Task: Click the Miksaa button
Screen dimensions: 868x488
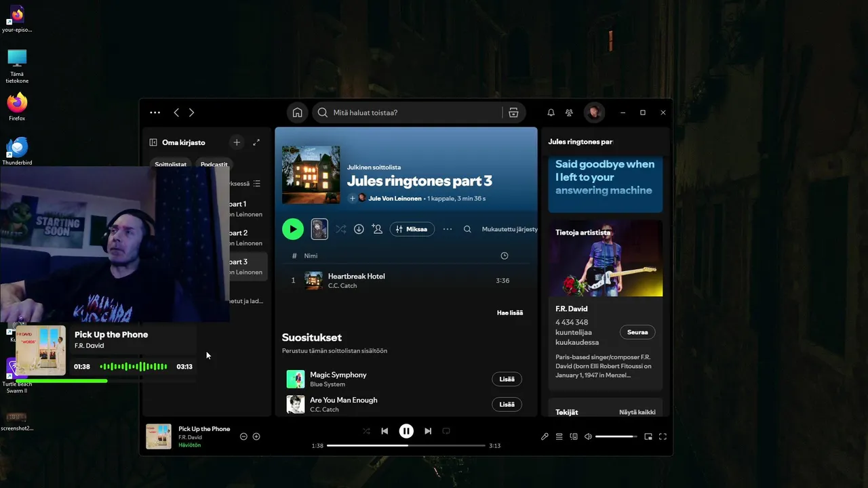Action: click(x=412, y=229)
